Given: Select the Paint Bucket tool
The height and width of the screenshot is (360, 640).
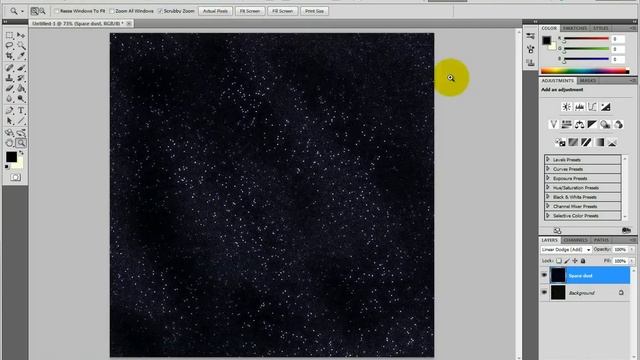Looking at the screenshot, I should pos(21,88).
